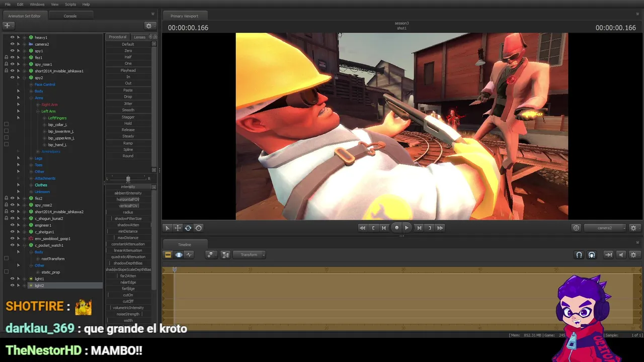This screenshot has height=362, width=644.
Task: Step to previous frame button
Action: pyautogui.click(x=384, y=228)
